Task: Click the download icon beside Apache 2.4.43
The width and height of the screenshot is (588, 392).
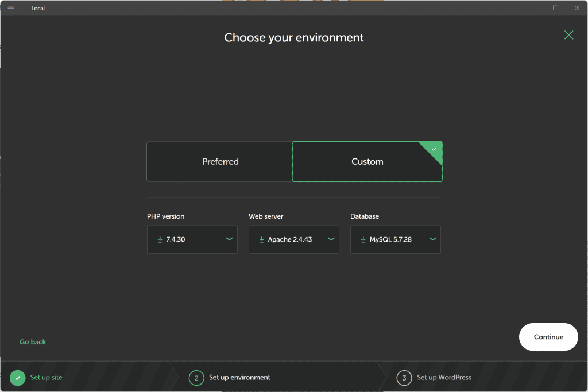Action: 262,239
